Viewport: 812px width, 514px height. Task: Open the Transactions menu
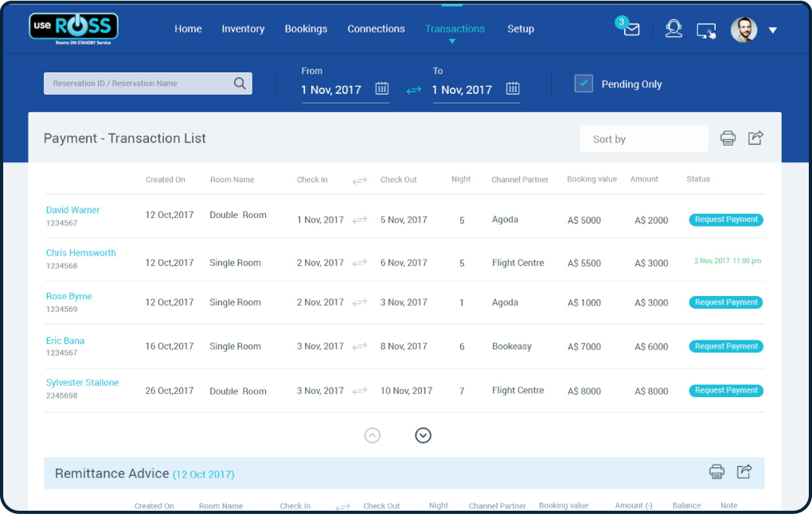point(455,29)
